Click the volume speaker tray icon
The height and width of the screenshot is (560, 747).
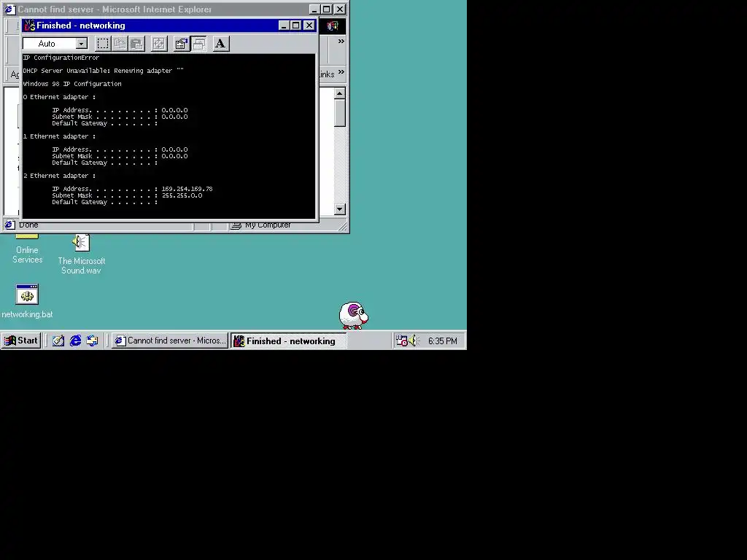[413, 341]
